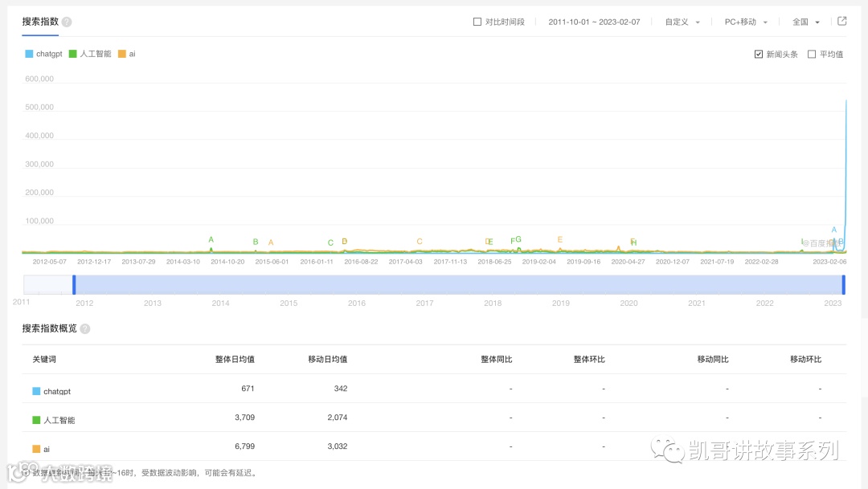The height and width of the screenshot is (489, 868).
Task: Click the 整体同比 column header
Action: click(x=497, y=360)
